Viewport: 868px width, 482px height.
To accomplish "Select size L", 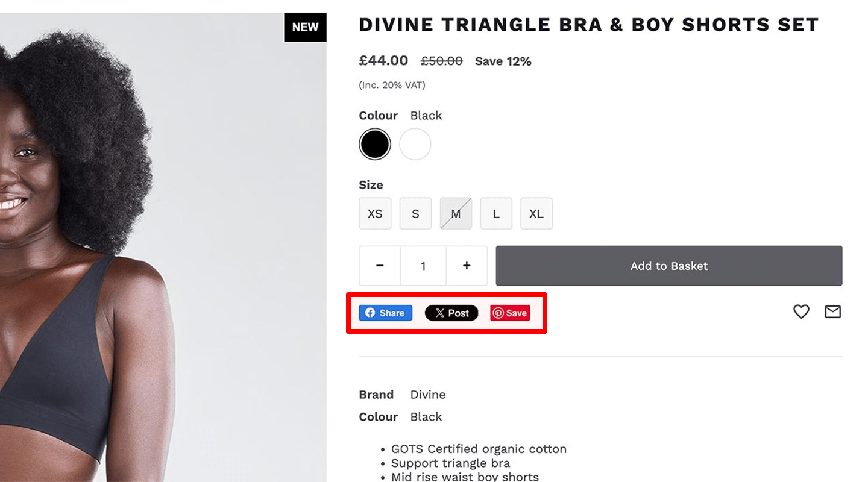I will coord(496,213).
